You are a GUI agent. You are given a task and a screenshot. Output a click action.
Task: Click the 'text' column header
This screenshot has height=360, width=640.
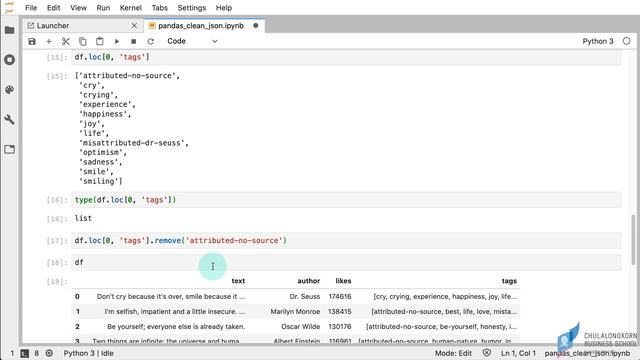pyautogui.click(x=238, y=281)
